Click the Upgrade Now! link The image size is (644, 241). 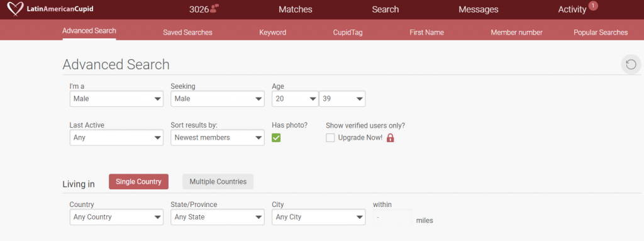click(x=360, y=138)
